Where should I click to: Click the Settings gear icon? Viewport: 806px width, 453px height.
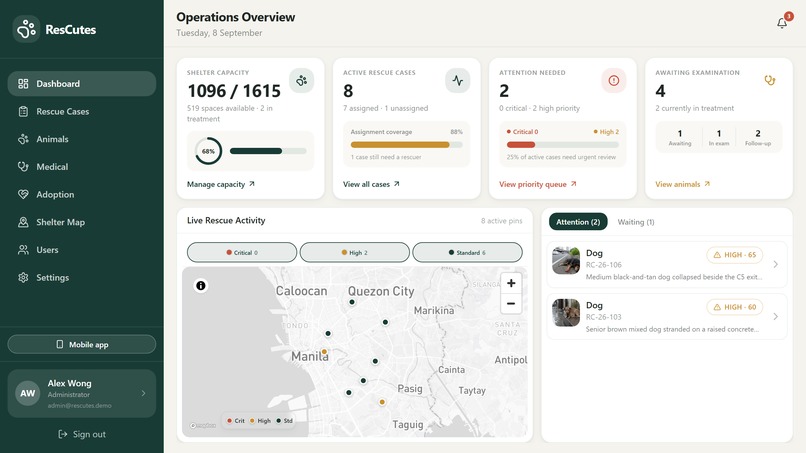tap(23, 278)
